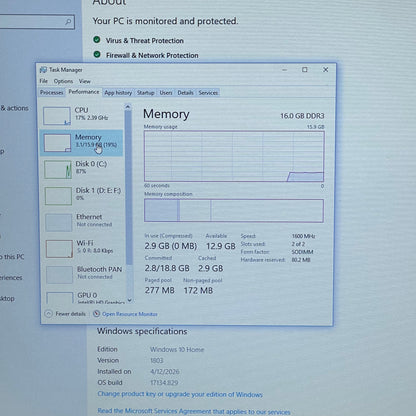Click Virus & Threat Protection text in Settings
This screenshot has width=416, height=416.
coord(145,41)
